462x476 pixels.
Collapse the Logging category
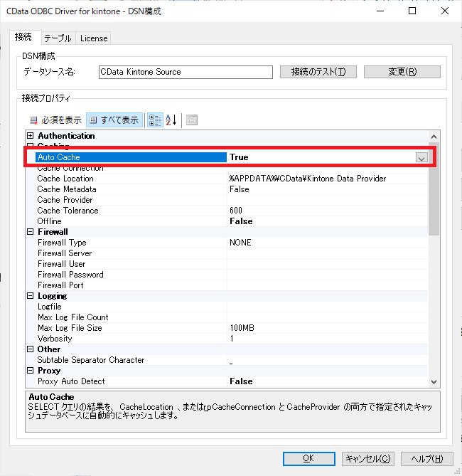click(31, 296)
